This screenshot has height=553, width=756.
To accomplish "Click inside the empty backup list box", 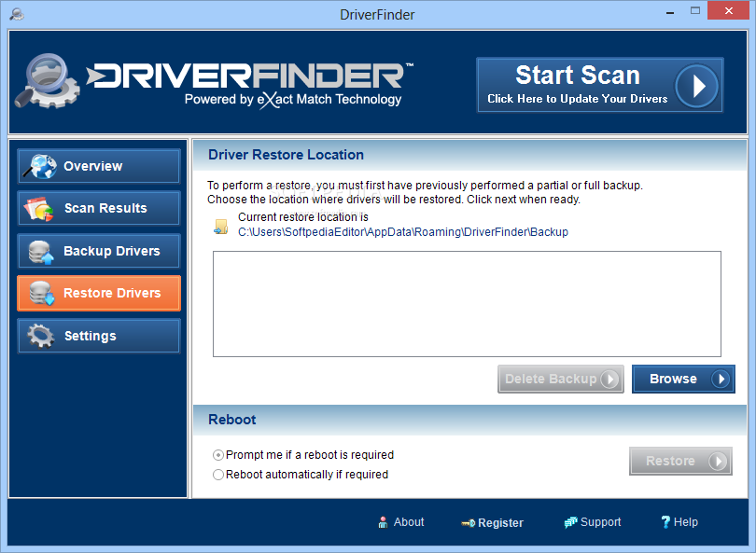I will coord(467,304).
